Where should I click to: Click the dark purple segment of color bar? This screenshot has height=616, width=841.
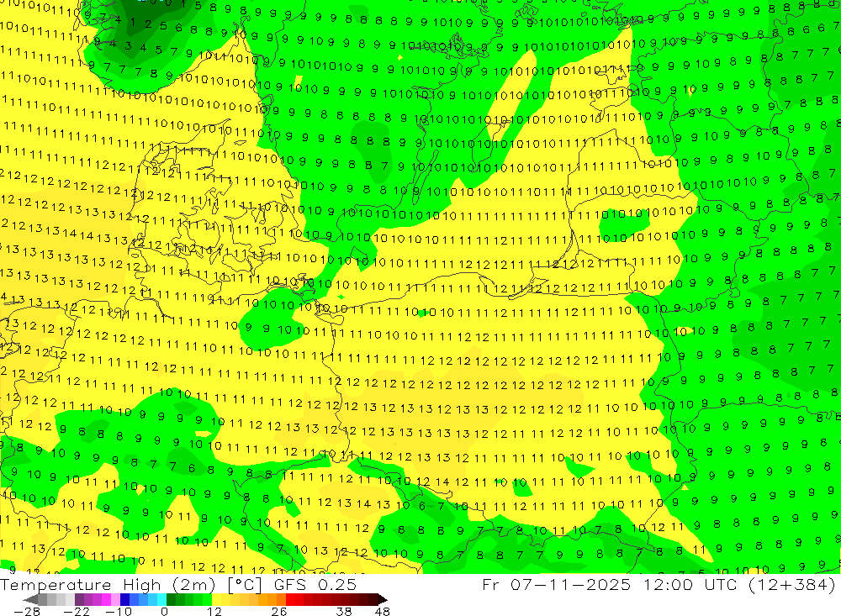pos(79,600)
